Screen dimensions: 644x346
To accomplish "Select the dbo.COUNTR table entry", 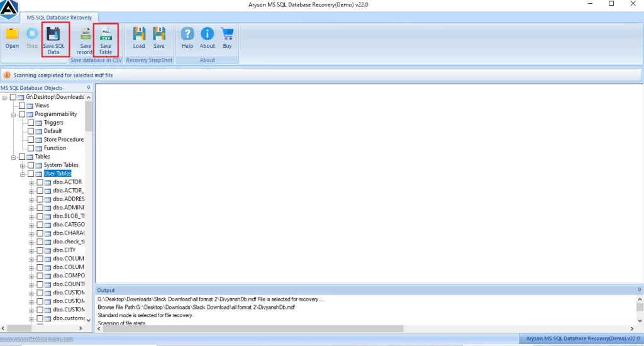I will 69,284.
